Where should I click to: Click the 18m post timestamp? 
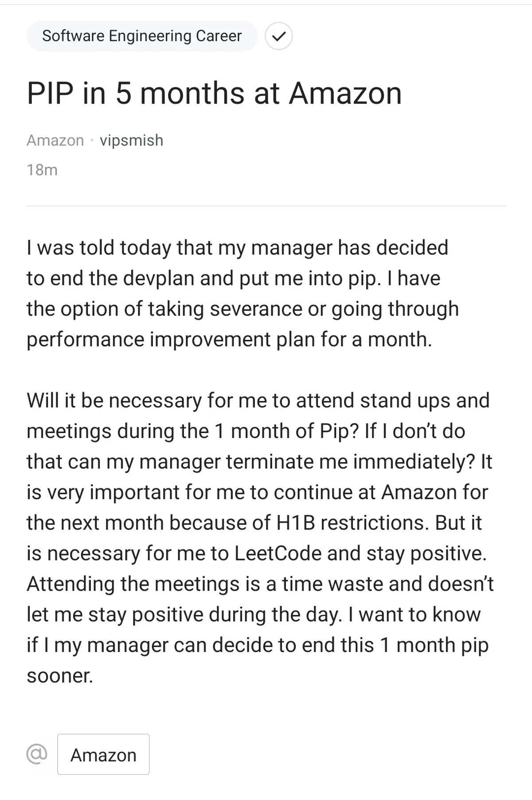tap(42, 170)
